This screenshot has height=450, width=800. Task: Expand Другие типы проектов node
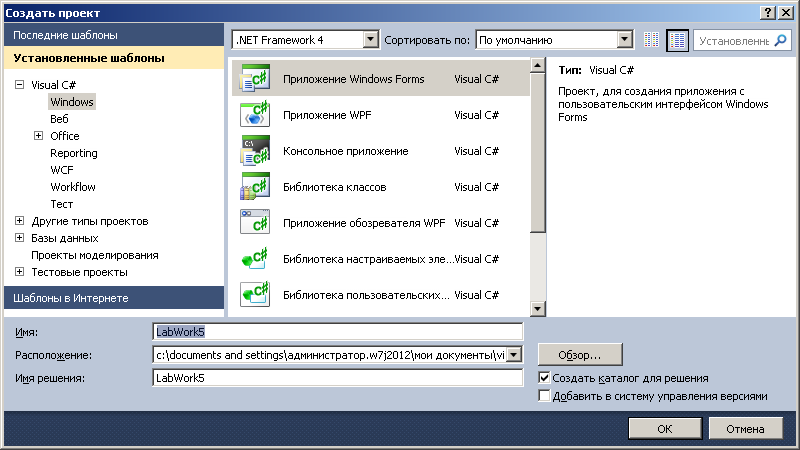(19, 221)
